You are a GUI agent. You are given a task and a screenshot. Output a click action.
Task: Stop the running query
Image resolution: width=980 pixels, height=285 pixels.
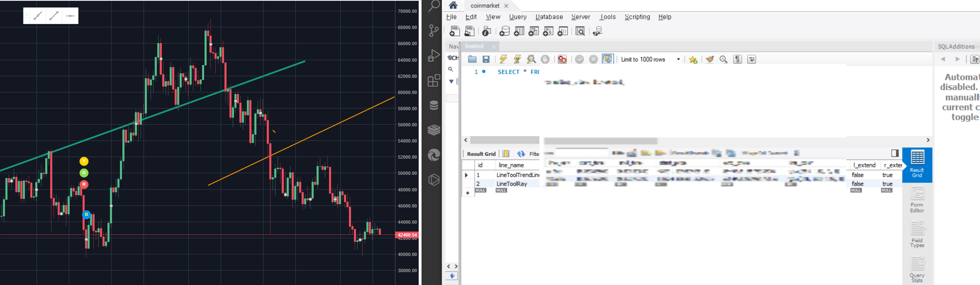[545, 59]
